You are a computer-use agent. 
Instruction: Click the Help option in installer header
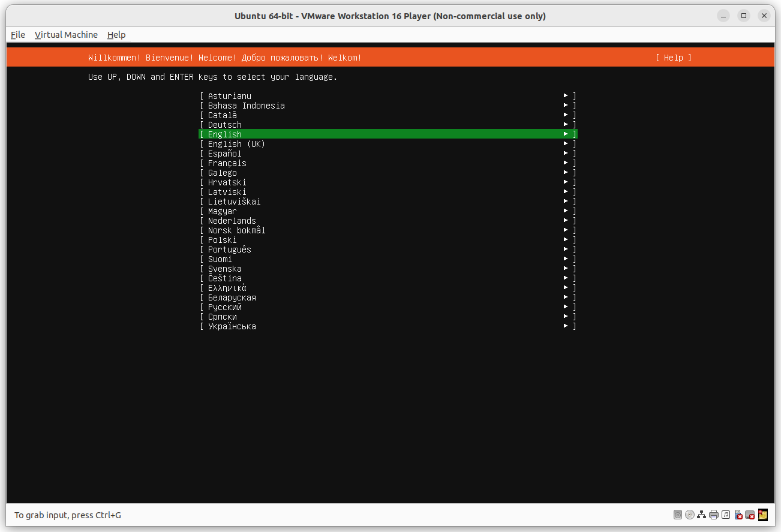click(673, 58)
